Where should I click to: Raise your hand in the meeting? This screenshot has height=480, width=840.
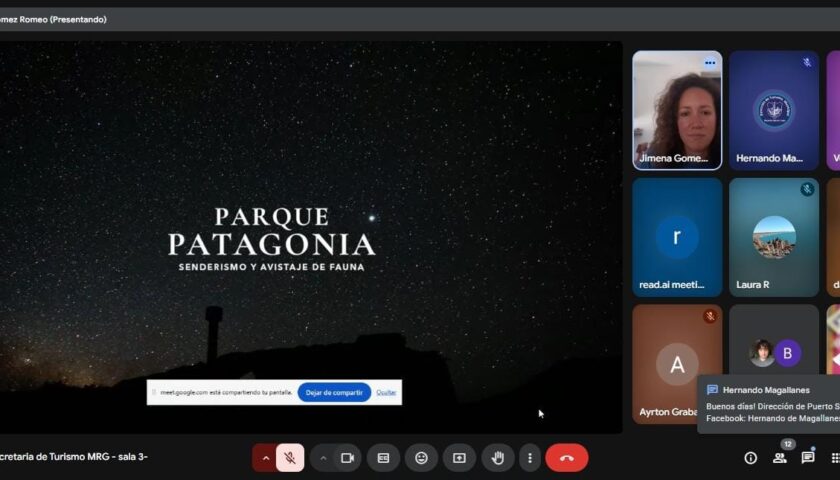(497, 458)
